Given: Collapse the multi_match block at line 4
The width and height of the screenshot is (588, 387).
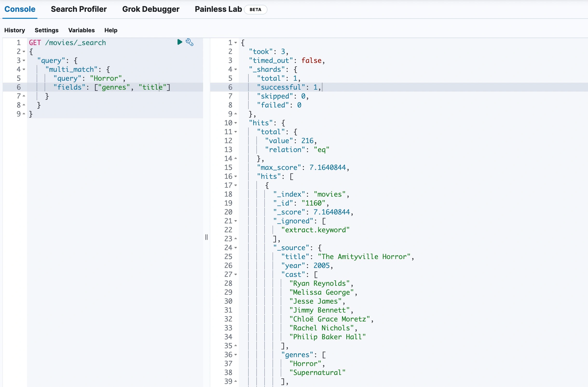Looking at the screenshot, I should coord(24,69).
